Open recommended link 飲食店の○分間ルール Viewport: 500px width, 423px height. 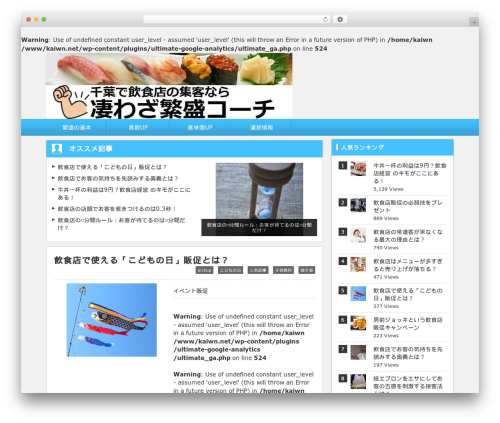click(121, 224)
